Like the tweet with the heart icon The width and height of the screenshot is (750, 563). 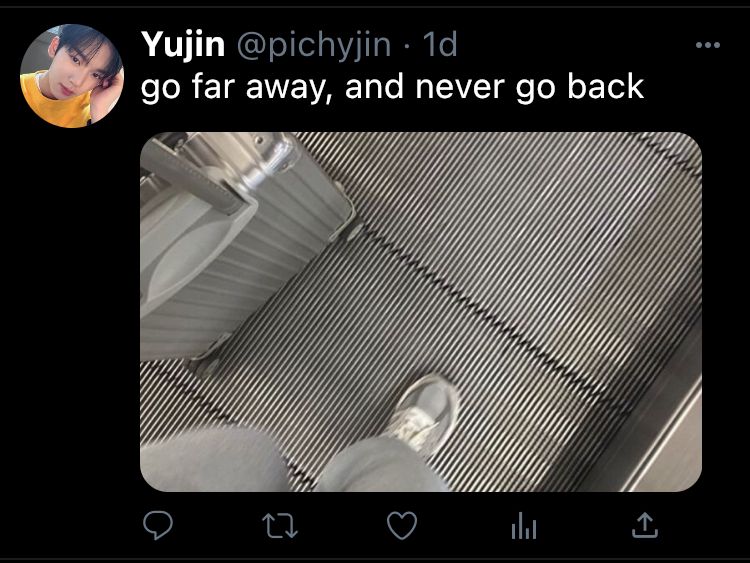click(x=402, y=526)
